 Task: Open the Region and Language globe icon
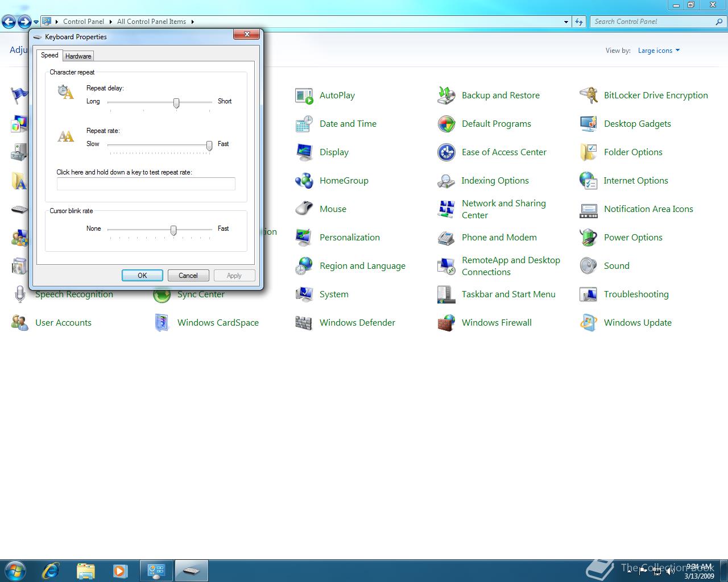(x=304, y=266)
